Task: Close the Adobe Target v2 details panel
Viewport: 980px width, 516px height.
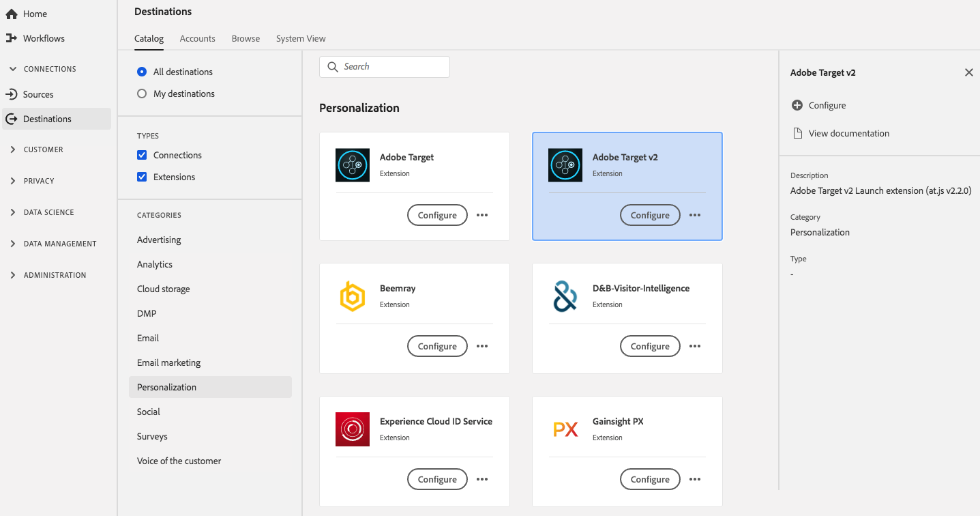Action: (968, 72)
